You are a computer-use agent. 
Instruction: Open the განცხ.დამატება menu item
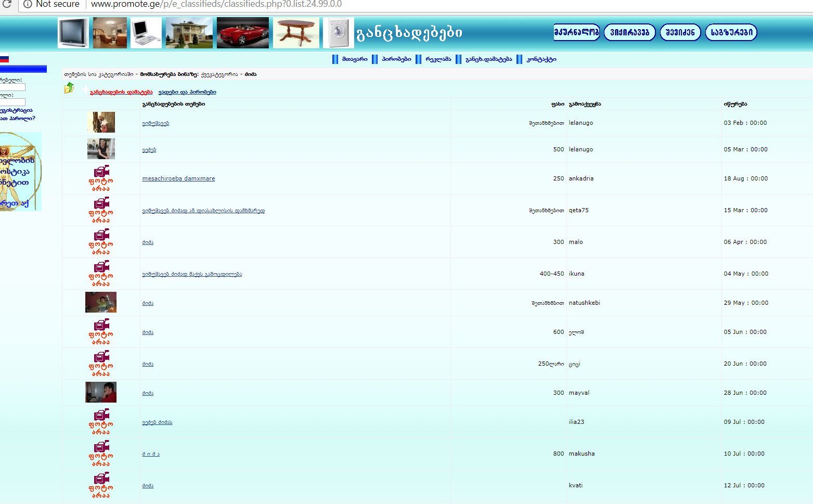point(489,59)
